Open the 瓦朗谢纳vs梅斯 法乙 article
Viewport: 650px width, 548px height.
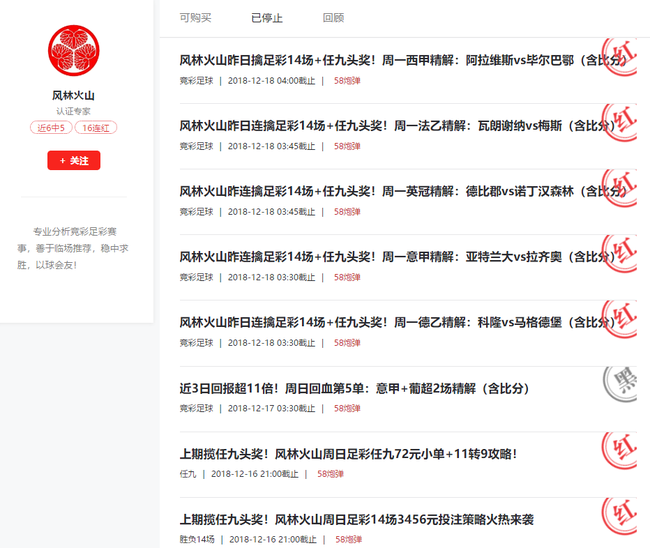(397, 126)
